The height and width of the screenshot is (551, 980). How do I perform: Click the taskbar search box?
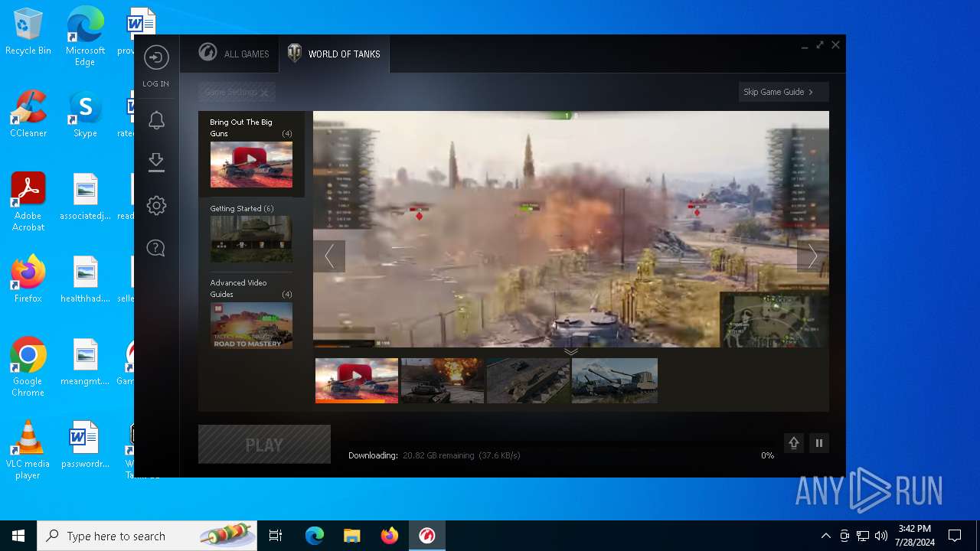click(147, 536)
